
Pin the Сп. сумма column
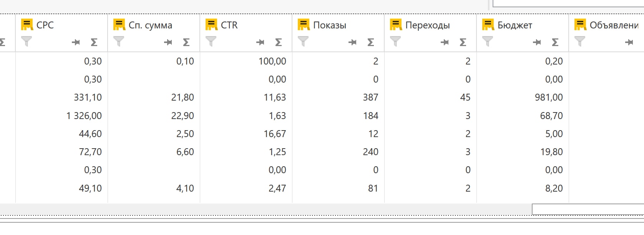168,42
